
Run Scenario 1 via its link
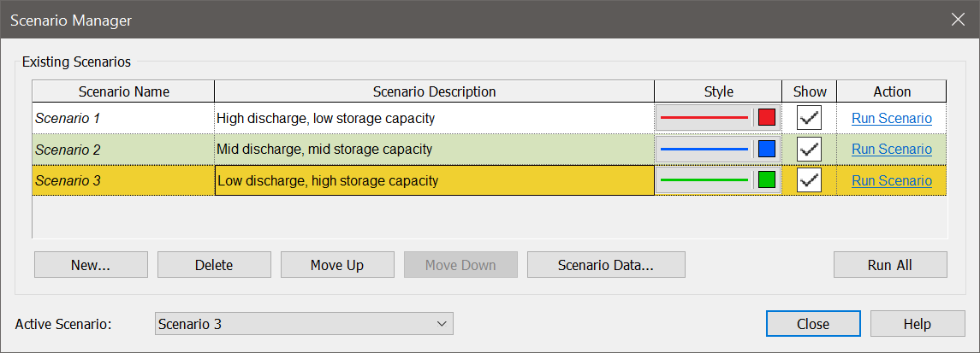[892, 118]
